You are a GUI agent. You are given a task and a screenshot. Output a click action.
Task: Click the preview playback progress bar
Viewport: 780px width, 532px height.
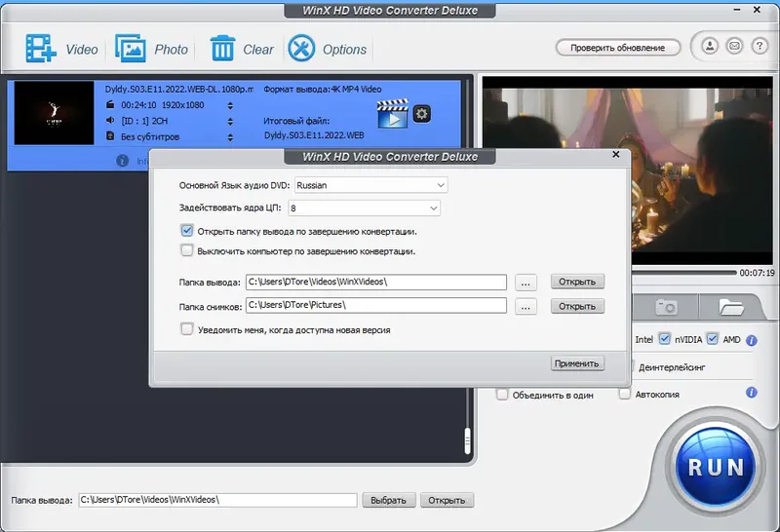pos(684,273)
